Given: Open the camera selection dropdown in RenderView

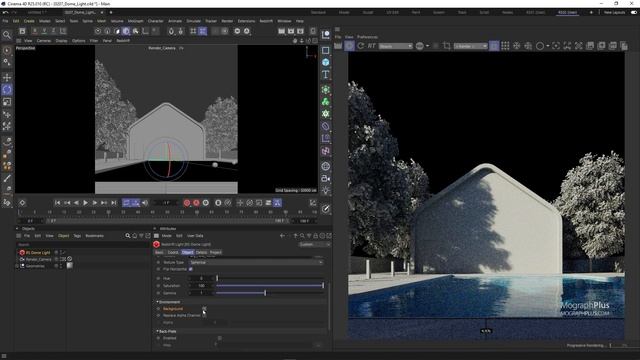Looking at the screenshot, I should point(471,46).
